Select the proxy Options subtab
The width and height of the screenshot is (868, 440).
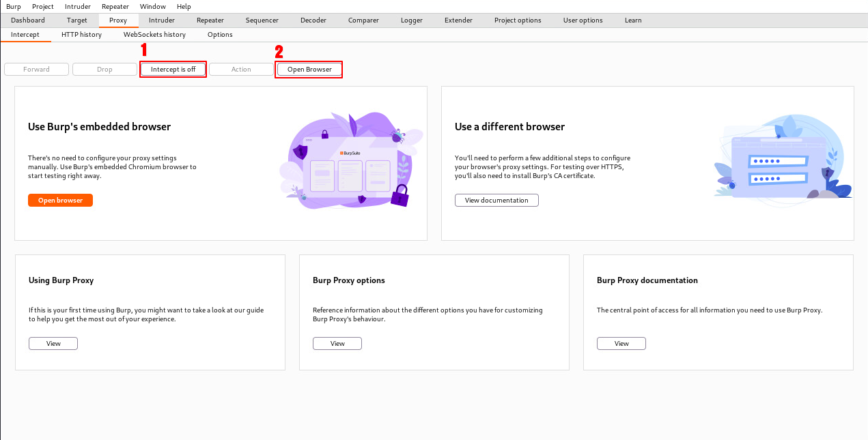[220, 35]
